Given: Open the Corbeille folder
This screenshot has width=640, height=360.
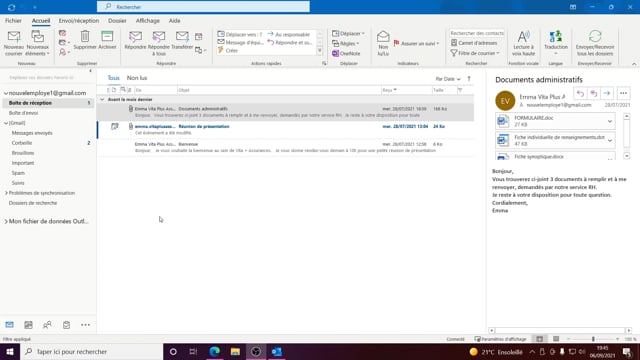Looking at the screenshot, I should point(22,143).
